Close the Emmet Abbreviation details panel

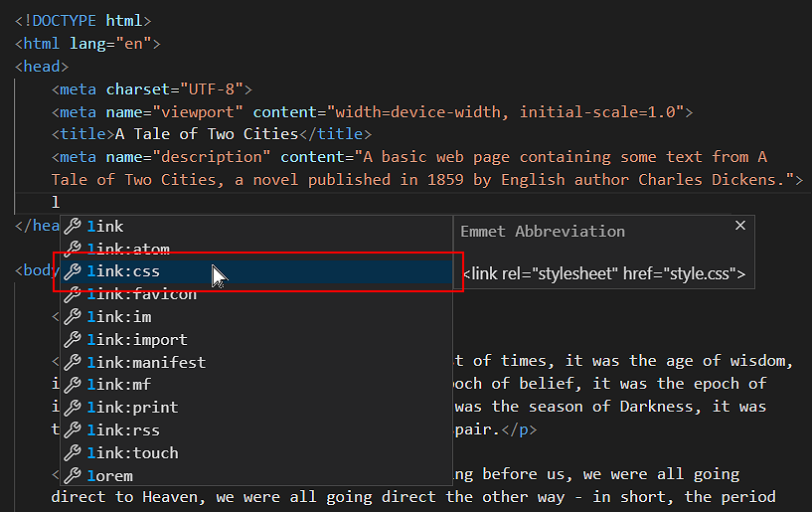739,227
